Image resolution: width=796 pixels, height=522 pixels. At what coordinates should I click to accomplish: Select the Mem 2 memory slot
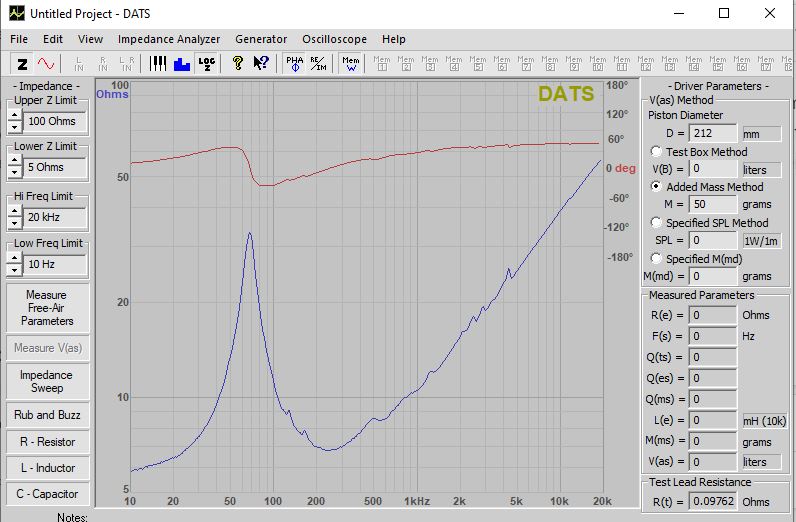pyautogui.click(x=406, y=64)
